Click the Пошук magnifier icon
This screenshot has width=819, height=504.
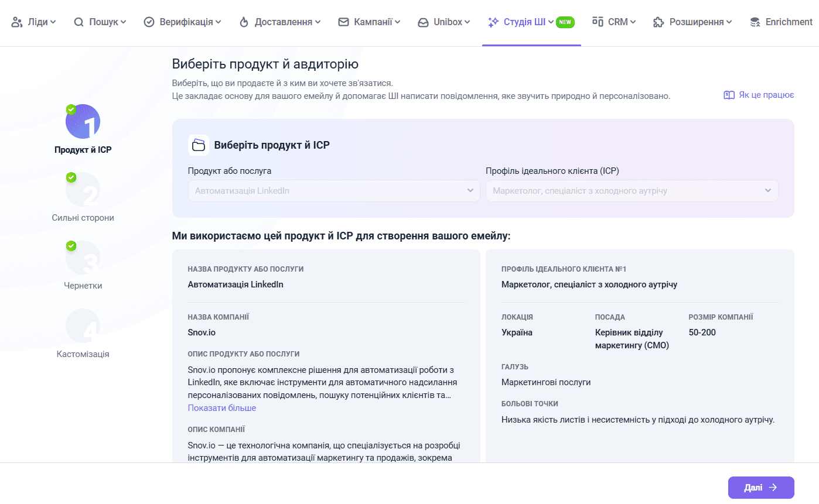[x=79, y=22]
